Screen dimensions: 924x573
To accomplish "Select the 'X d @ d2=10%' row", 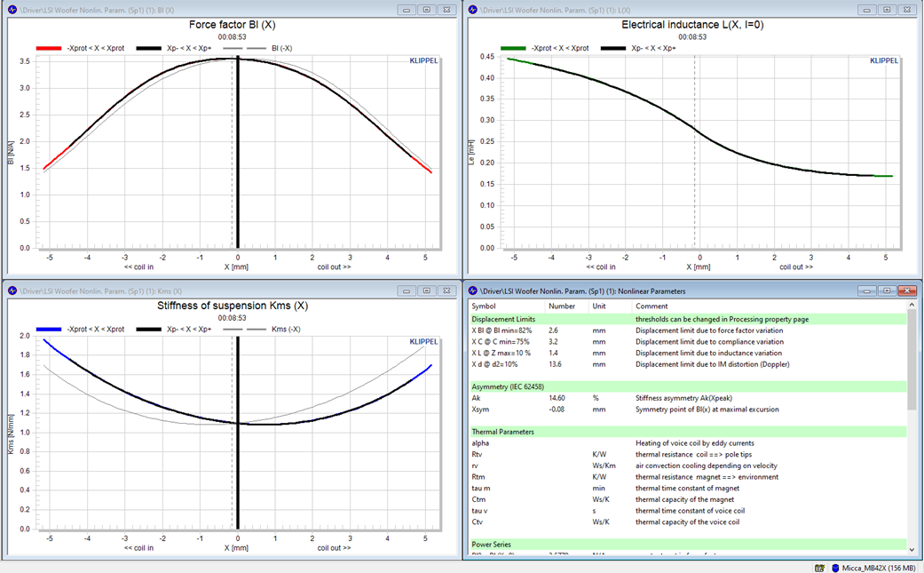I will tap(688, 364).
